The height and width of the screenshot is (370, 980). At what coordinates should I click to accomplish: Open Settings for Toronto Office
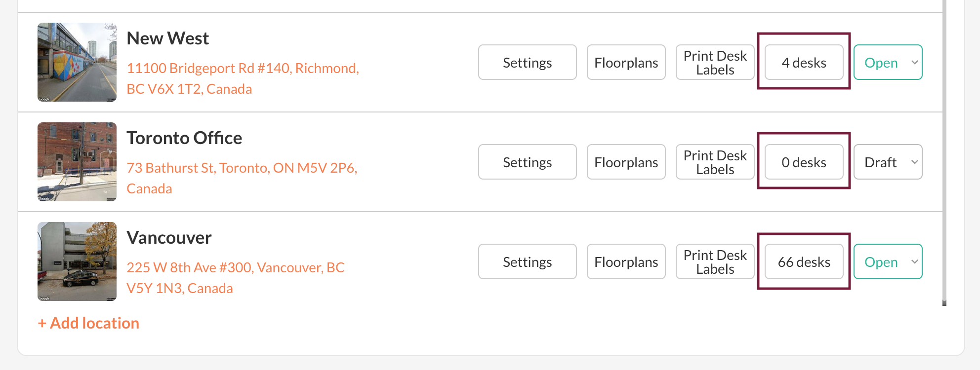pos(527,162)
